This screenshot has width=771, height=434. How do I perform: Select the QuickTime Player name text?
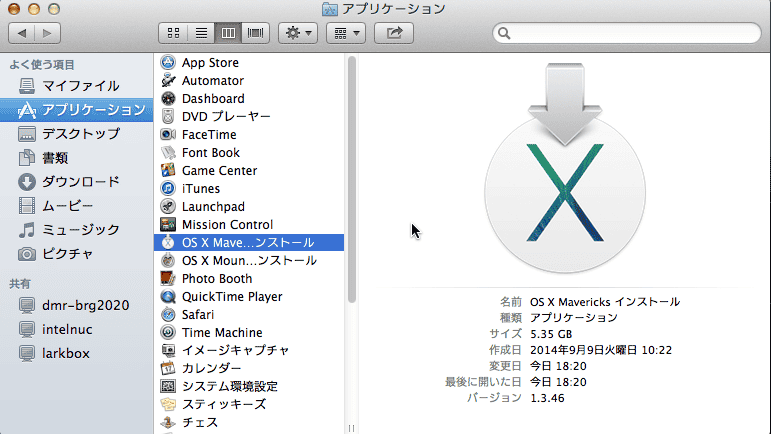(x=232, y=297)
